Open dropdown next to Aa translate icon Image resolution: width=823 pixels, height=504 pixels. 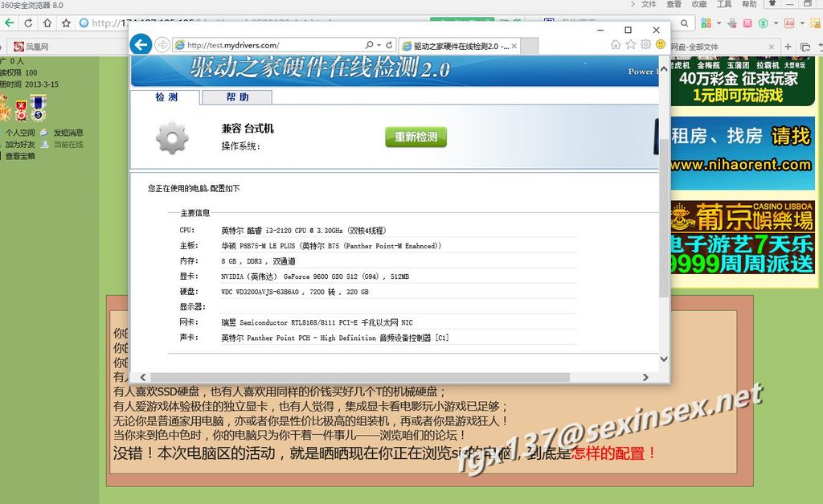point(802,23)
